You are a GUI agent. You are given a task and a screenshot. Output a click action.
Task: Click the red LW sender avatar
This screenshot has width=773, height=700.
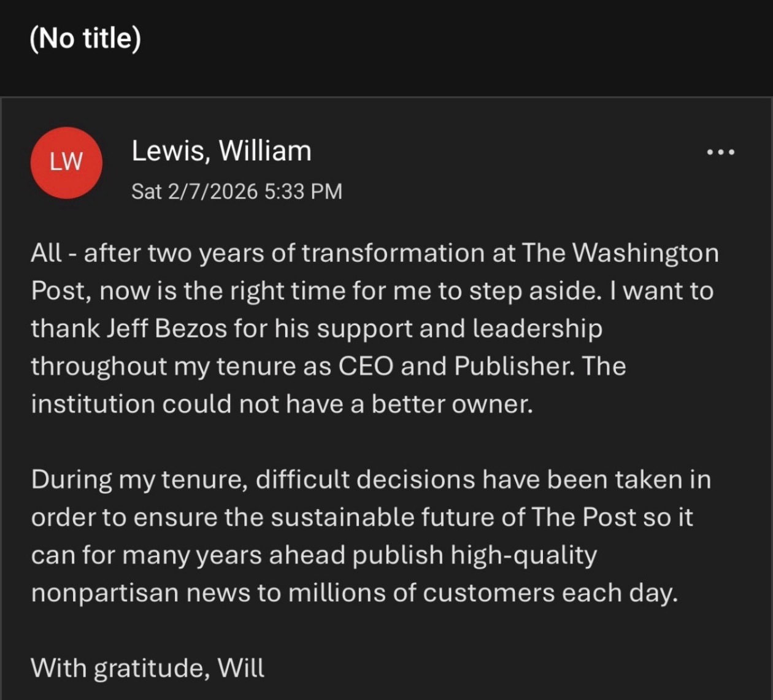click(66, 163)
